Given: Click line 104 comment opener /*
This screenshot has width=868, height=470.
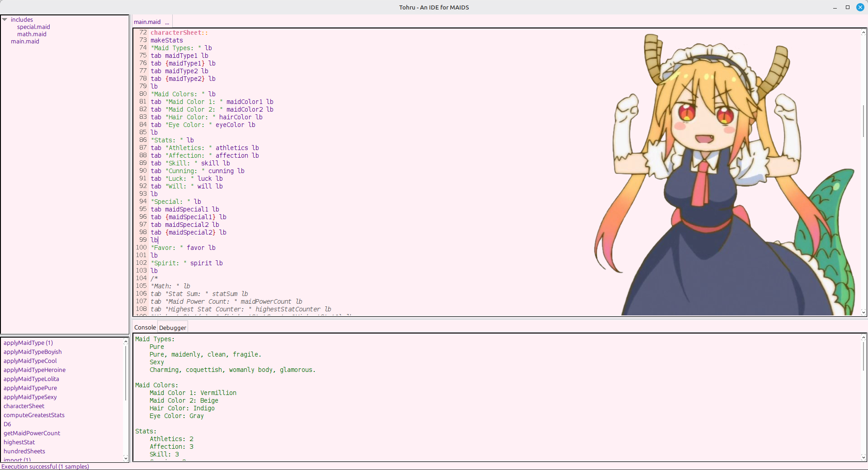Looking at the screenshot, I should [x=154, y=278].
